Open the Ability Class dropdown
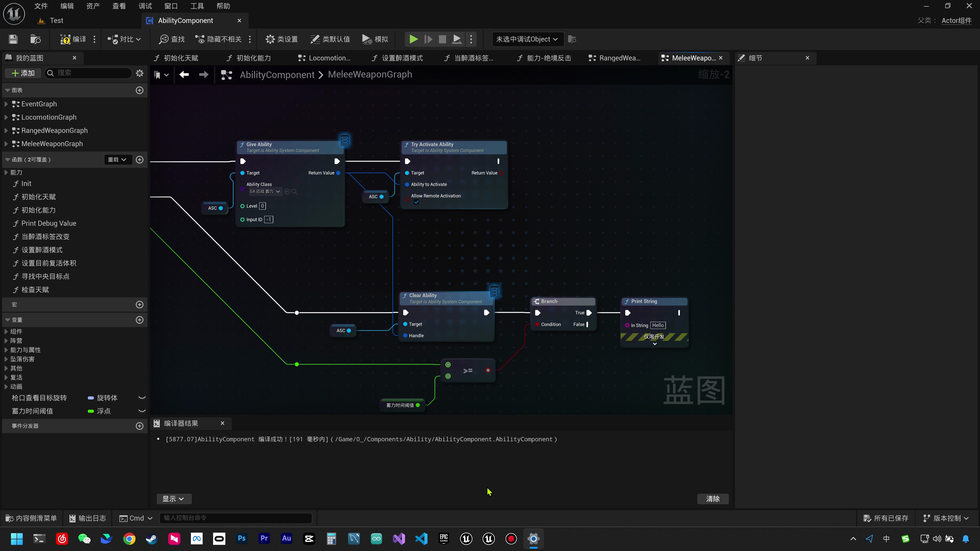Image resolution: width=980 pixels, height=551 pixels. pos(265,192)
